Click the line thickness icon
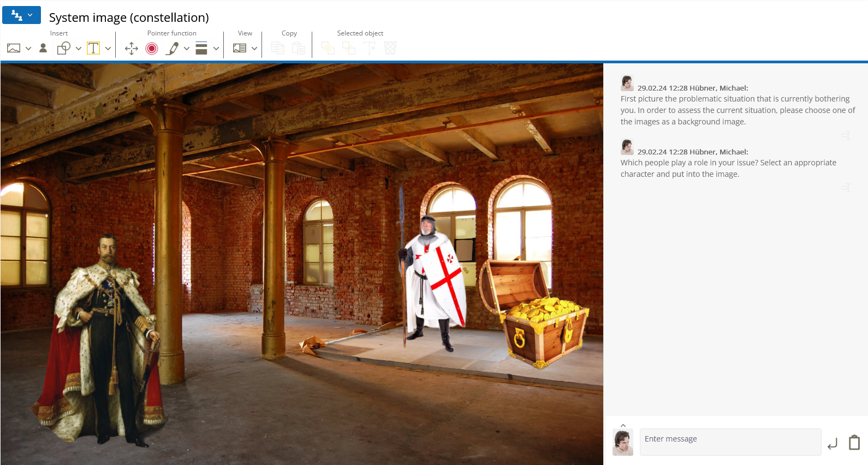The image size is (868, 465). click(201, 49)
